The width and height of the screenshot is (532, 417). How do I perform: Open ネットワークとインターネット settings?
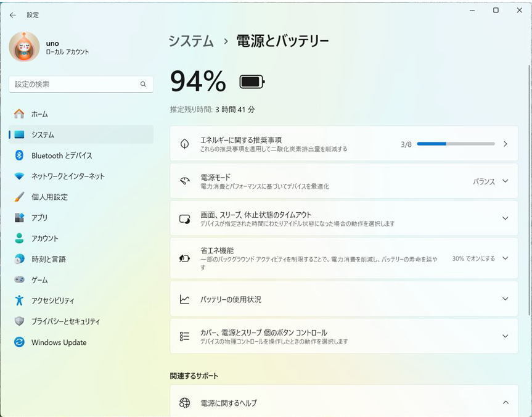(81, 176)
